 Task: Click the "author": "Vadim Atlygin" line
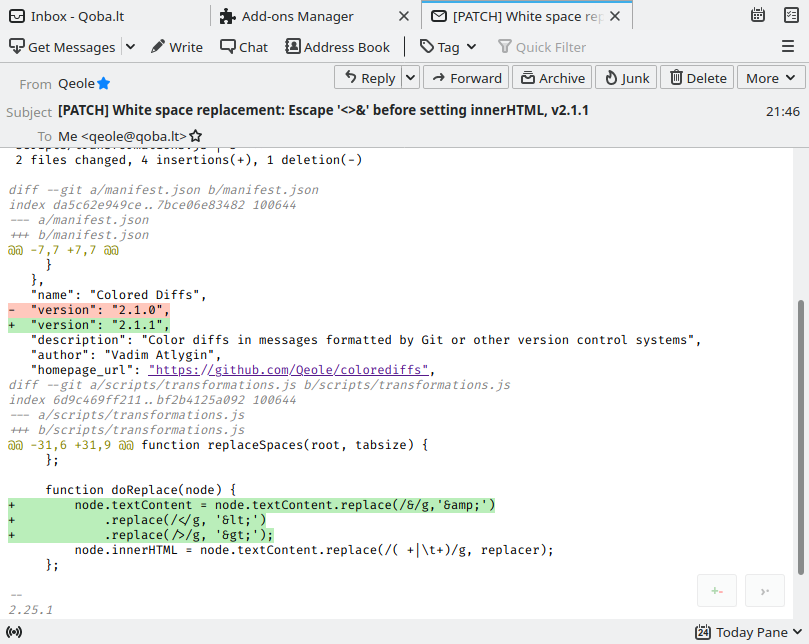pyautogui.click(x=126, y=355)
